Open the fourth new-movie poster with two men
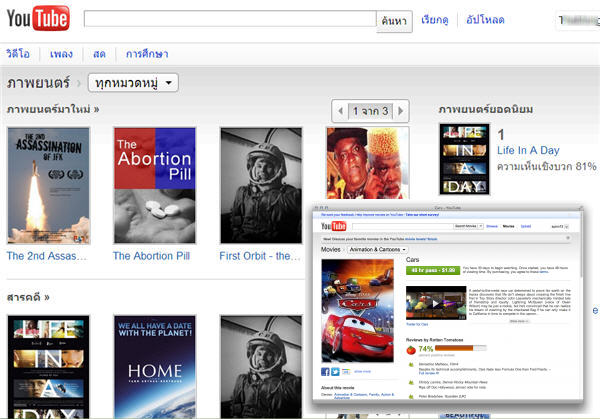The width and height of the screenshot is (600, 419). click(367, 163)
